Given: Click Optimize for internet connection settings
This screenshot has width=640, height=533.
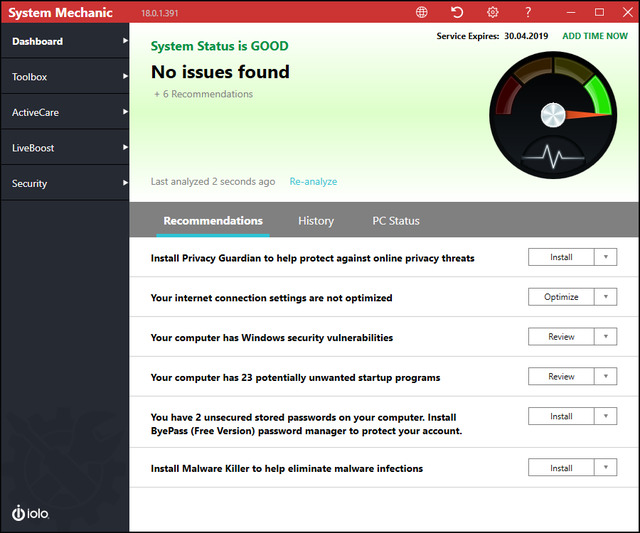Looking at the screenshot, I should (561, 297).
